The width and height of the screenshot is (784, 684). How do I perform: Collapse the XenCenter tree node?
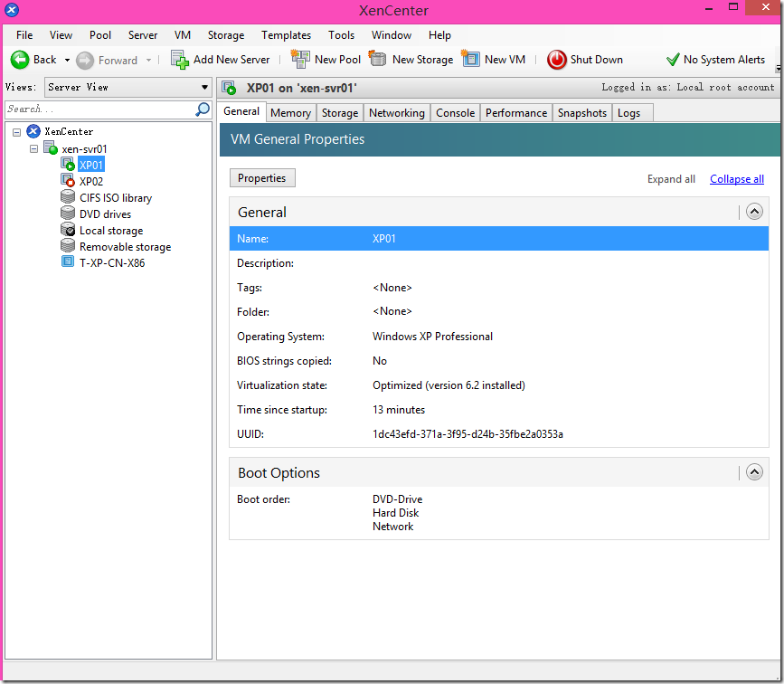(16, 132)
